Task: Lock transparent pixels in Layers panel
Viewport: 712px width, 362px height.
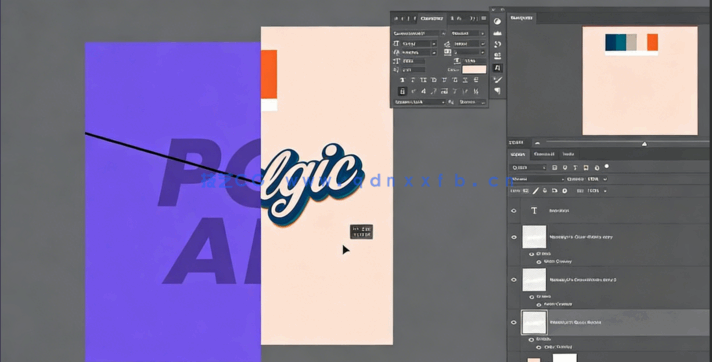Action: tap(525, 191)
